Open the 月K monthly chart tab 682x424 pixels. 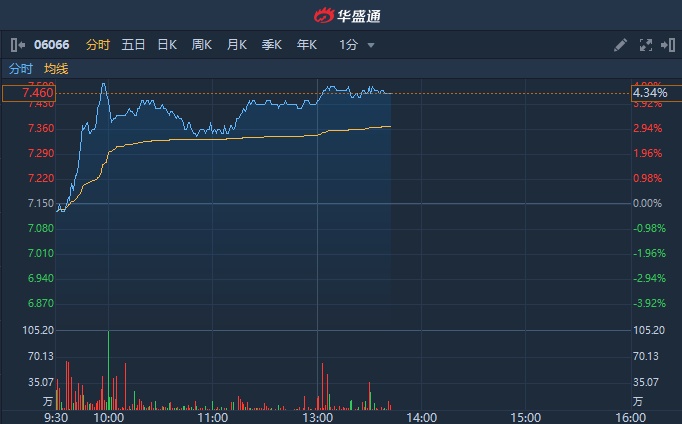[237, 45]
